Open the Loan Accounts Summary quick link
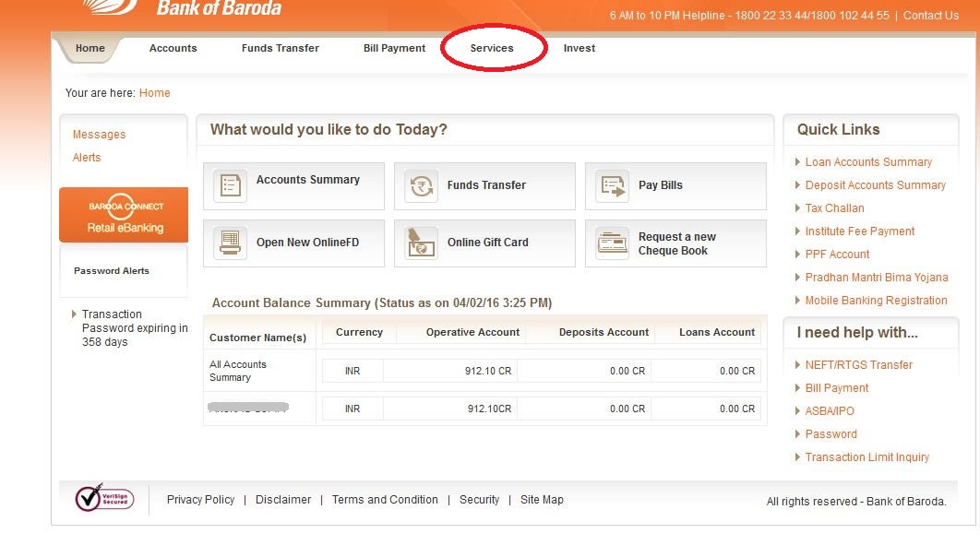 pyautogui.click(x=868, y=162)
